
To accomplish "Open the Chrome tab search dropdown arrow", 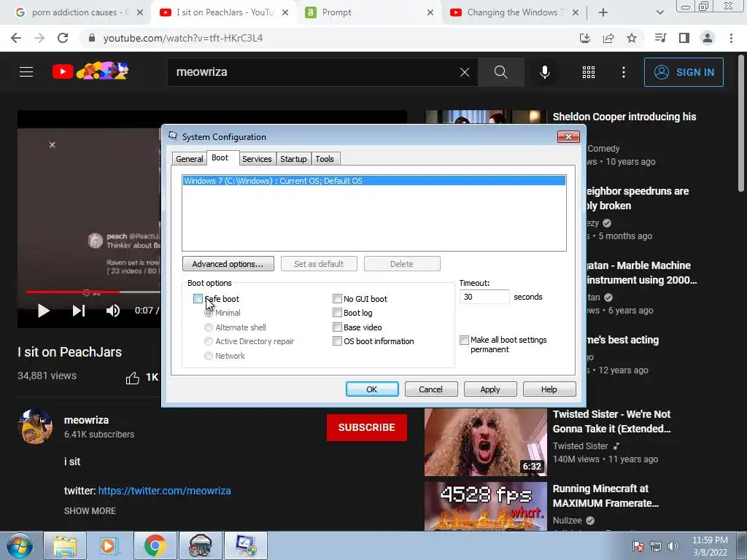I will [x=659, y=12].
